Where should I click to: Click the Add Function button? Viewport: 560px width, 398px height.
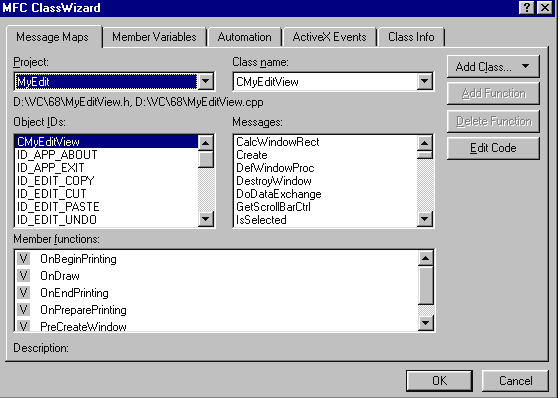(493, 93)
